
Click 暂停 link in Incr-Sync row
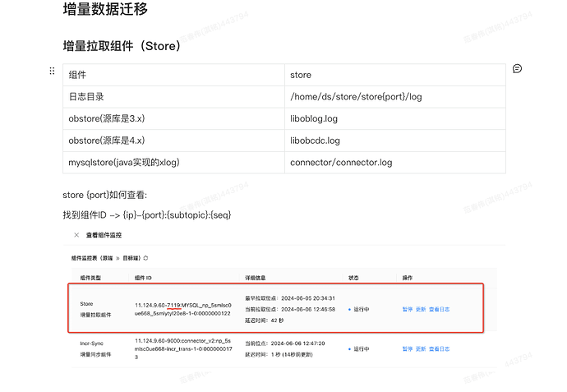(x=408, y=349)
